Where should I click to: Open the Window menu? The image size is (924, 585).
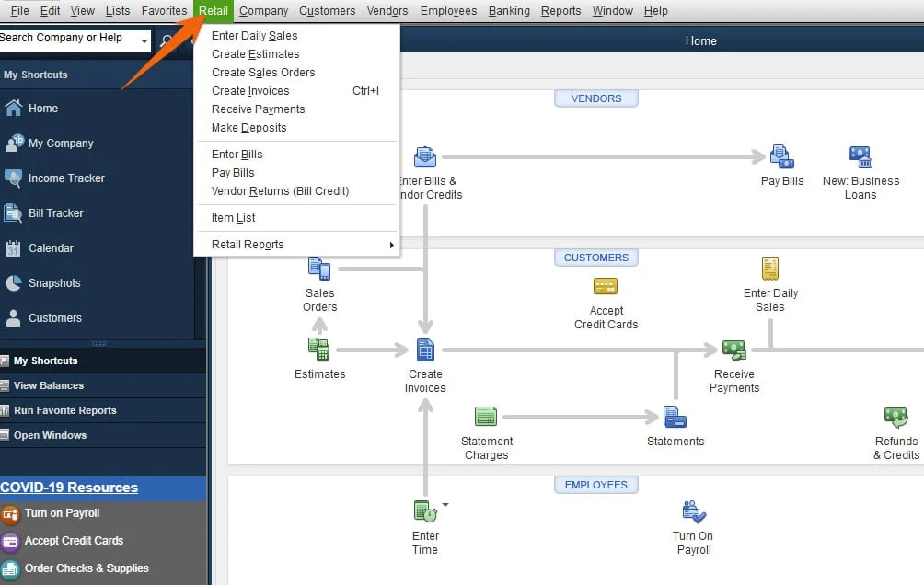612,11
